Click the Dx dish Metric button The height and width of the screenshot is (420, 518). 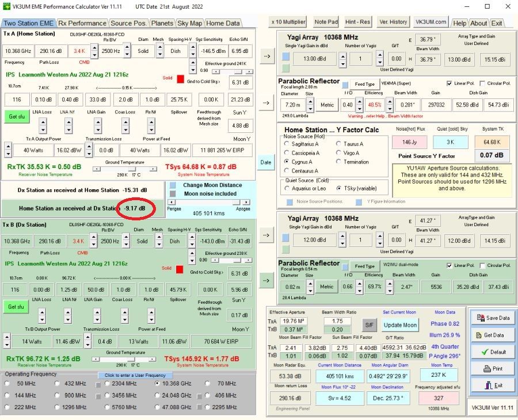coord(326,287)
